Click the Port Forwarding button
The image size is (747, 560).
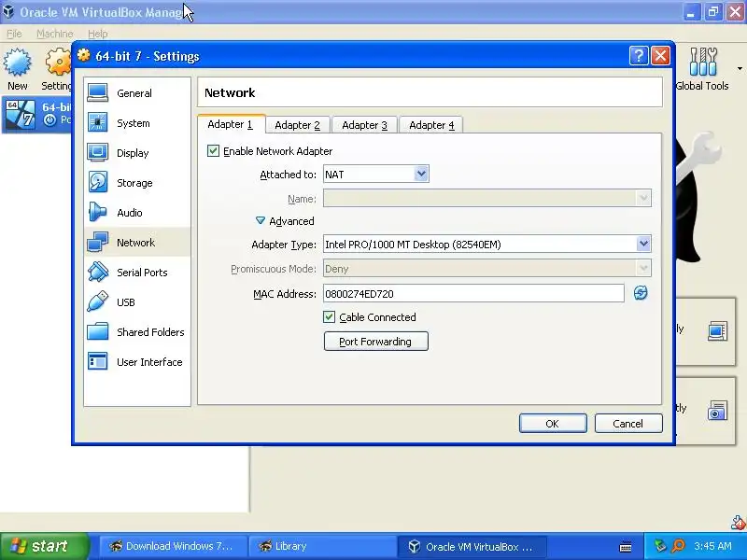click(376, 342)
